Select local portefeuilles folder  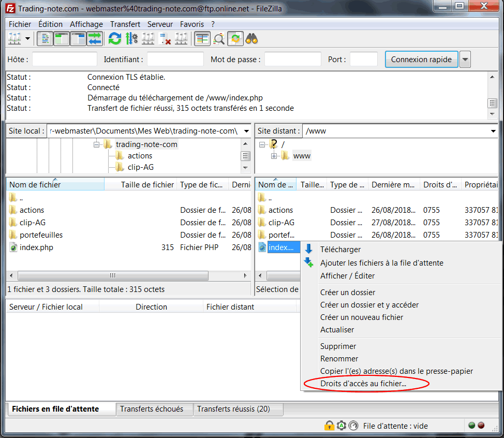coord(41,235)
